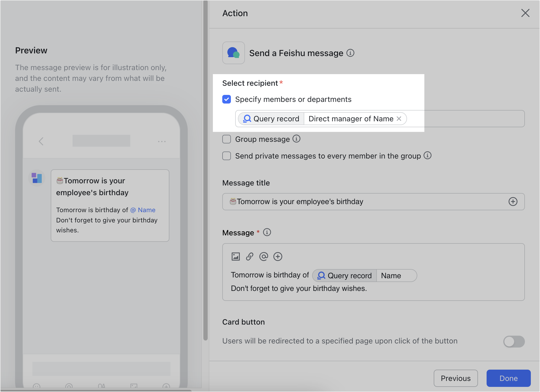This screenshot has width=540, height=392.
Task: Click the bot avatar in the preview
Action: click(37, 178)
